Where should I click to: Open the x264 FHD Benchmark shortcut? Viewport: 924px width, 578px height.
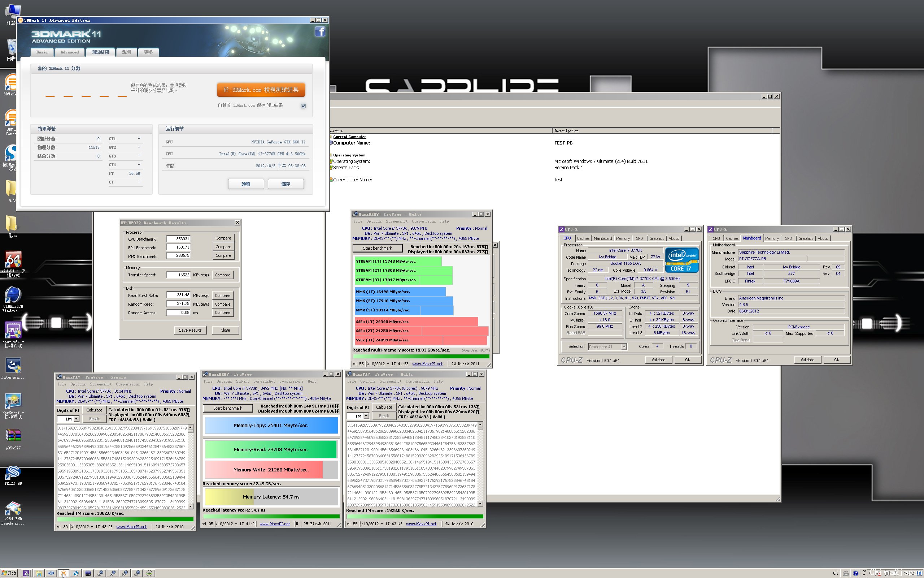point(13,513)
